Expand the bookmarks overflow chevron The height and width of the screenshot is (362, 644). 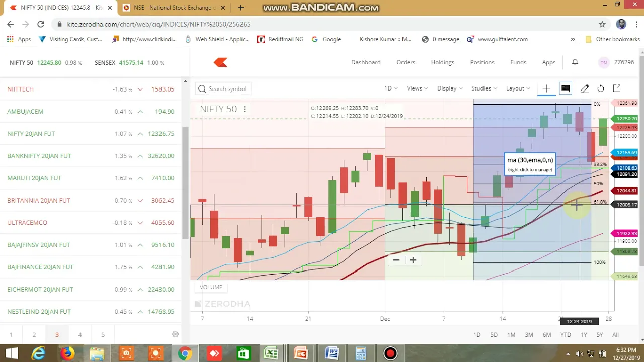pyautogui.click(x=573, y=39)
